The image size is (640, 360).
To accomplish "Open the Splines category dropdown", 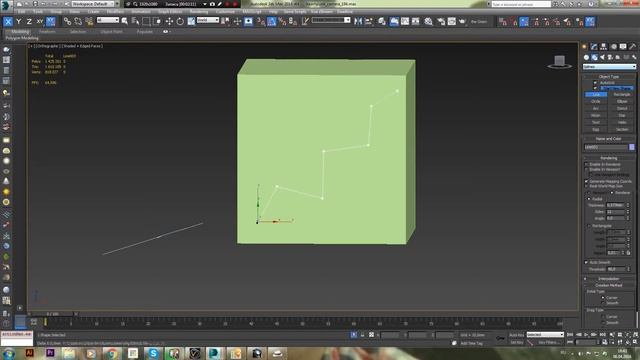I will coord(609,67).
